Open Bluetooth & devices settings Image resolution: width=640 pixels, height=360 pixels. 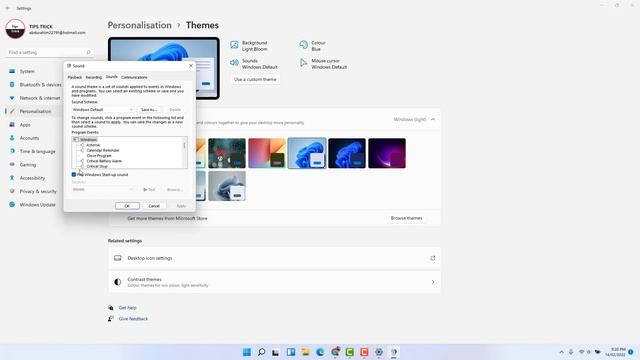(x=35, y=84)
